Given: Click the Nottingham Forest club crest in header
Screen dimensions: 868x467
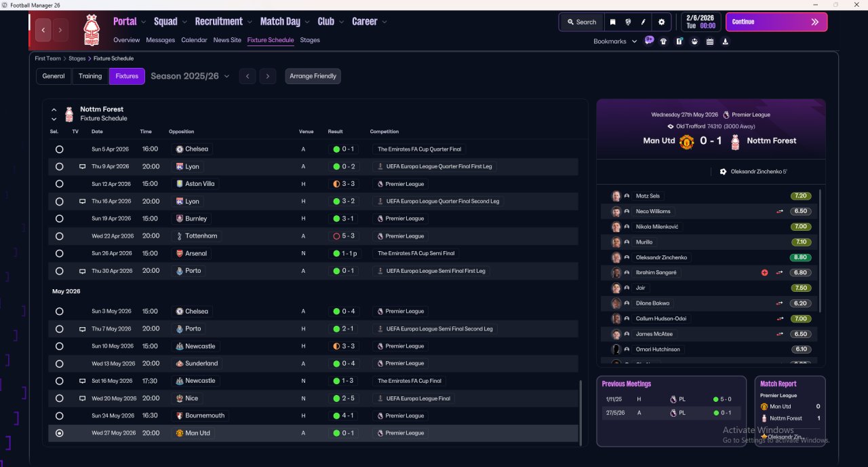Looking at the screenshot, I should click(x=91, y=31).
